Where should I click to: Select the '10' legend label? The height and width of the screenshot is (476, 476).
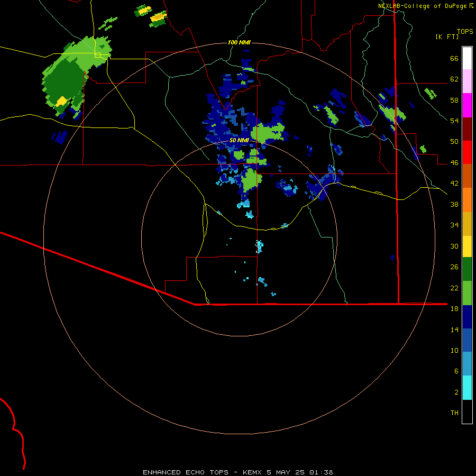[x=454, y=351]
